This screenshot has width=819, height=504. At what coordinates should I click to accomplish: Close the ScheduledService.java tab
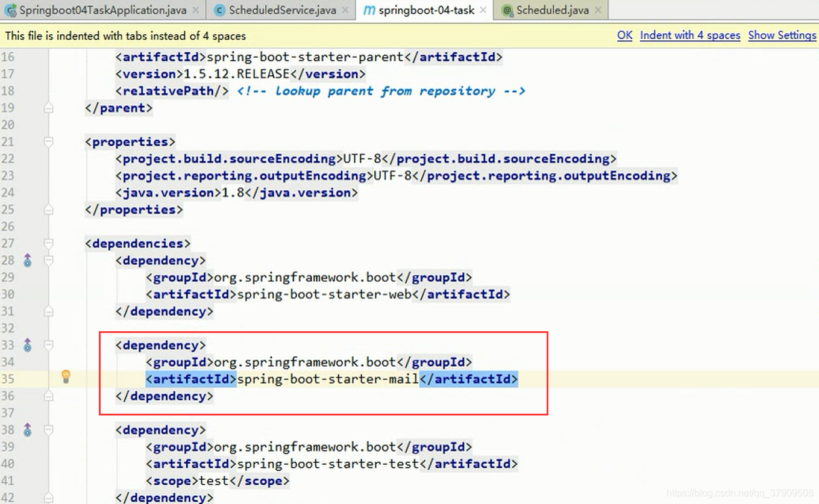pos(345,10)
